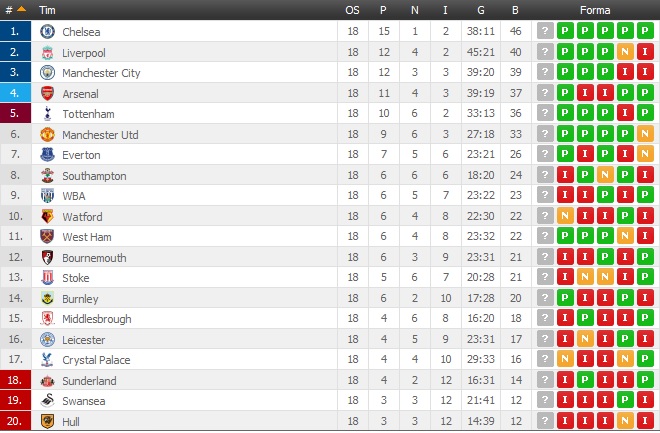Click the Hull club crest icon
660x433 pixels.
pos(47,421)
